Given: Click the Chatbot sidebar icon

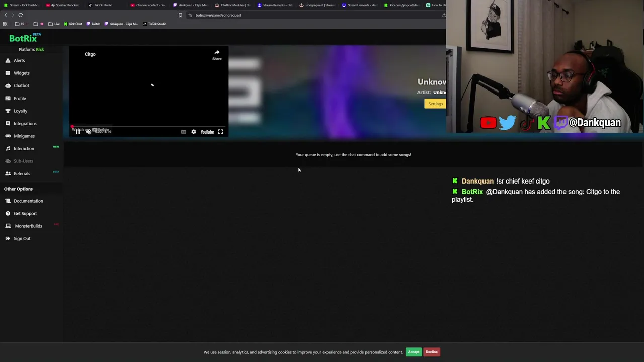Looking at the screenshot, I should pos(8,85).
